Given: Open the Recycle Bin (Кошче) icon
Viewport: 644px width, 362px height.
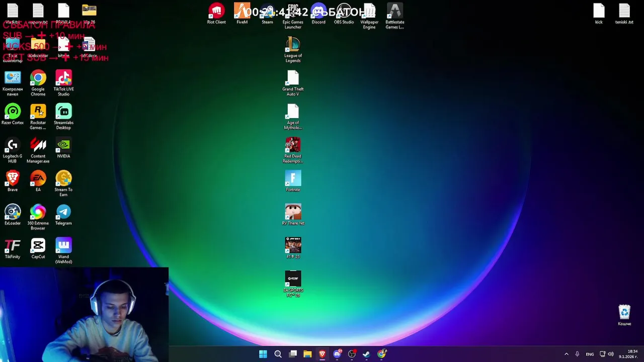Looking at the screenshot, I should coord(624,315).
